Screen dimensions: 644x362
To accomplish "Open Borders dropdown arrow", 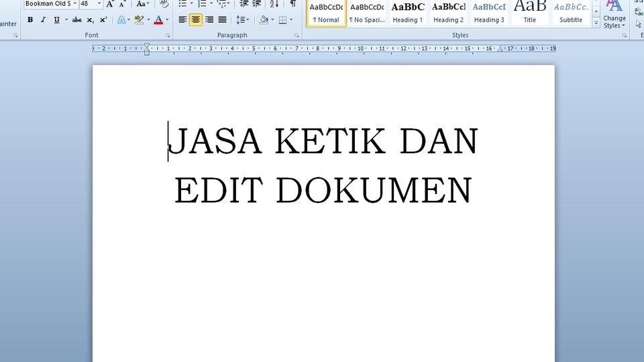I will point(291,19).
